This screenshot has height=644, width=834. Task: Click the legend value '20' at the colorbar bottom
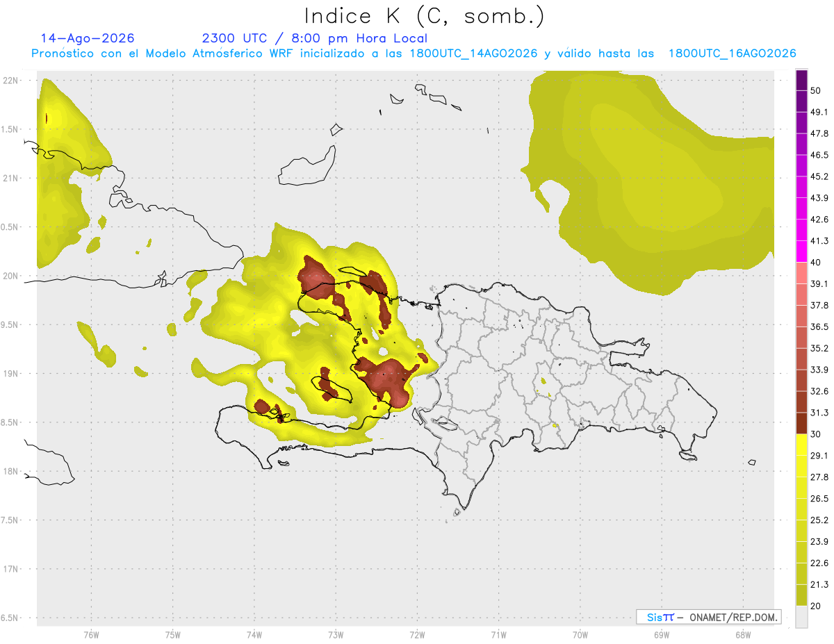tap(816, 606)
